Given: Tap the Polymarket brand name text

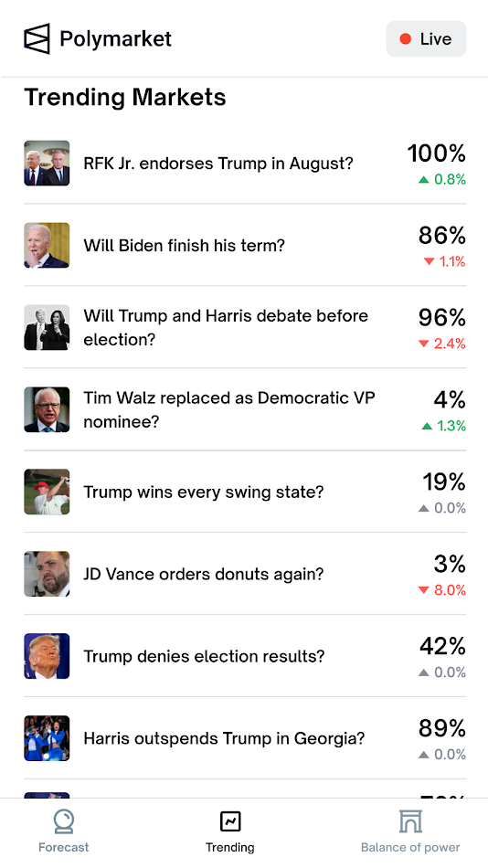Looking at the screenshot, I should pyautogui.click(x=116, y=38).
